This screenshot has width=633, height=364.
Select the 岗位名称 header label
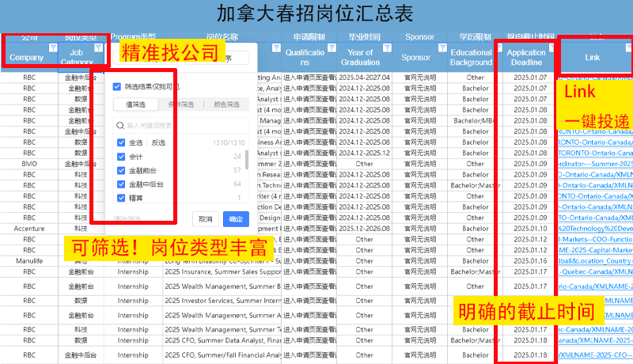coord(222,36)
